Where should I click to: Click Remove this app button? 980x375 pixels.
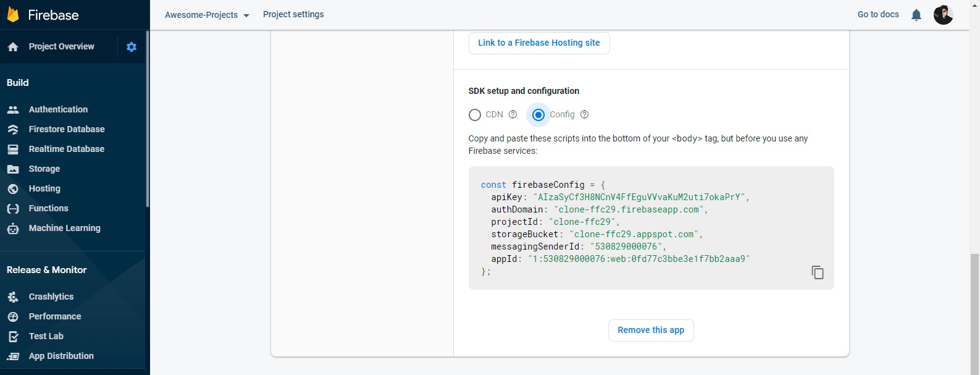coord(651,330)
